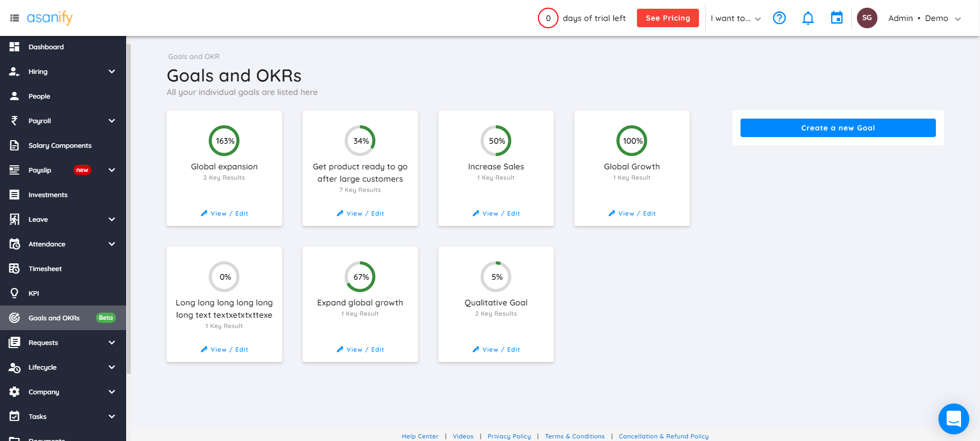Screen dimensions: 980x441
Task: Expand the Hiring sidebar section chevron
Action: tap(112, 71)
